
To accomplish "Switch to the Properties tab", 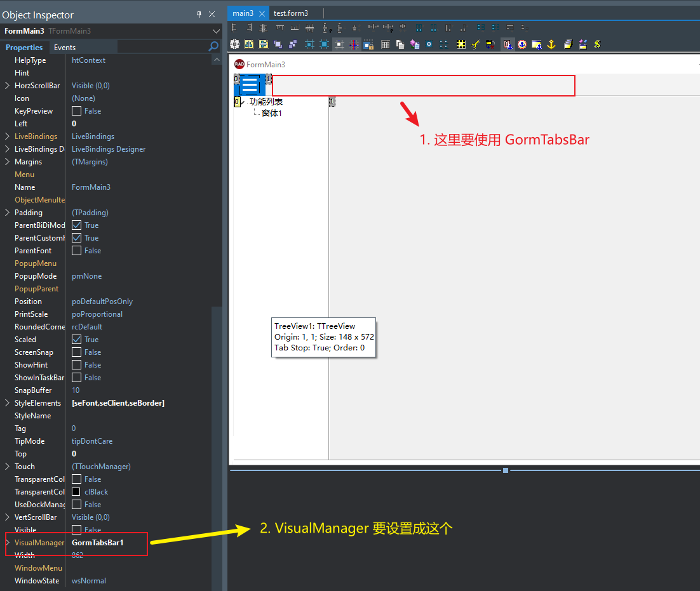I will [24, 47].
